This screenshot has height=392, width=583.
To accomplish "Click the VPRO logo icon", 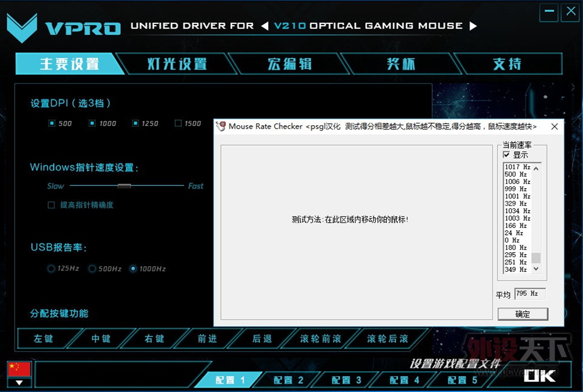I will pyautogui.click(x=22, y=28).
